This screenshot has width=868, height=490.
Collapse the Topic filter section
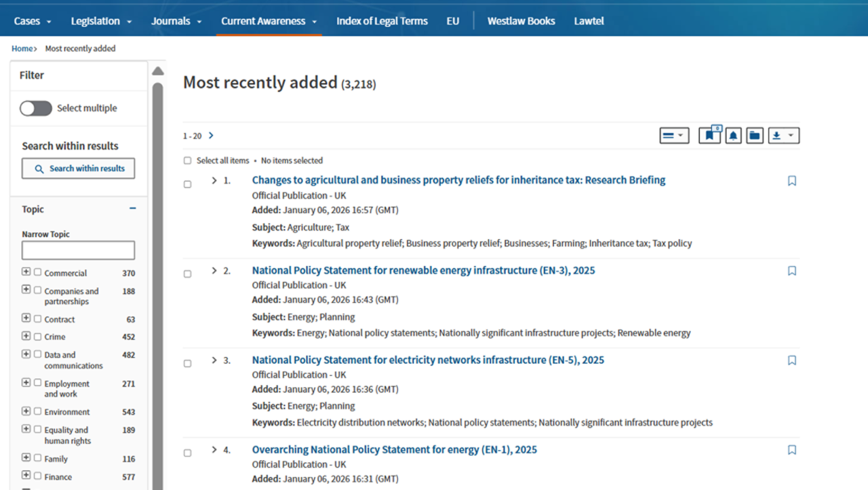click(133, 209)
